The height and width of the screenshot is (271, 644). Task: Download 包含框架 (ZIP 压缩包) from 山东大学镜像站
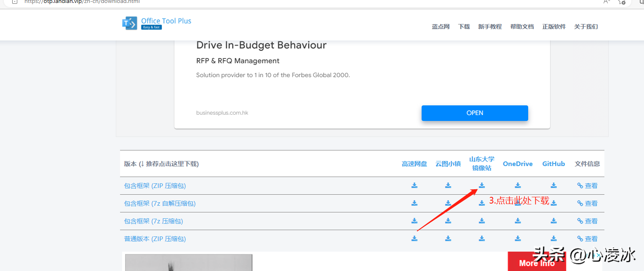coord(482,185)
